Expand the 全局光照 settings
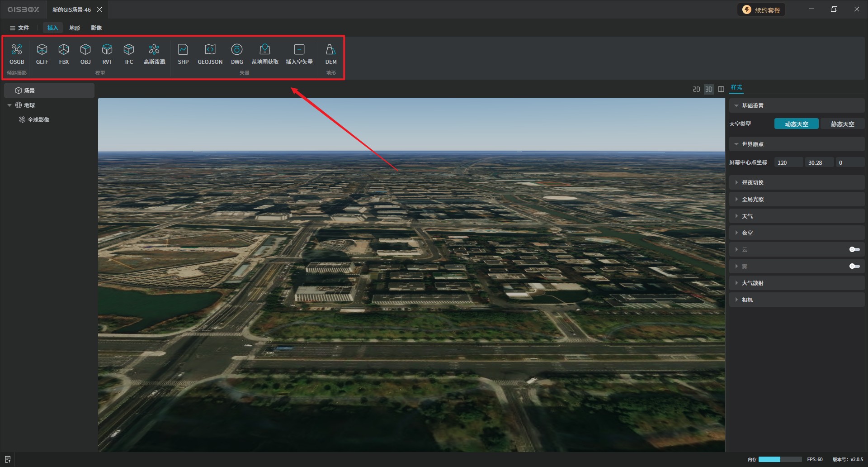The image size is (868, 467). (x=752, y=199)
